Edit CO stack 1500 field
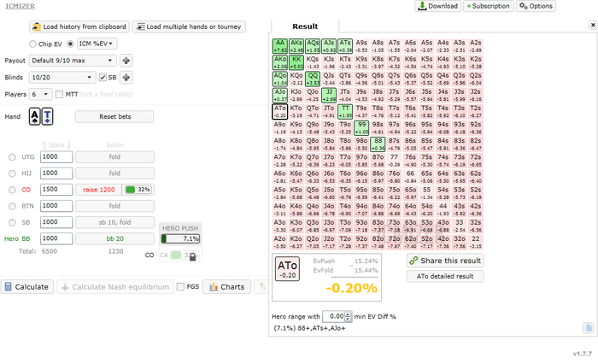 click(x=56, y=190)
